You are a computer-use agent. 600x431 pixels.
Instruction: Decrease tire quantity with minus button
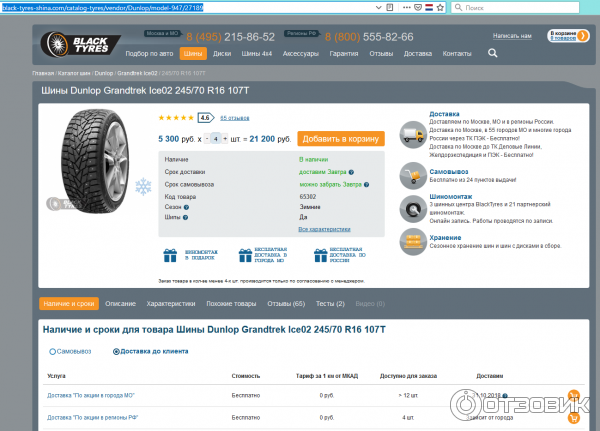click(x=208, y=139)
